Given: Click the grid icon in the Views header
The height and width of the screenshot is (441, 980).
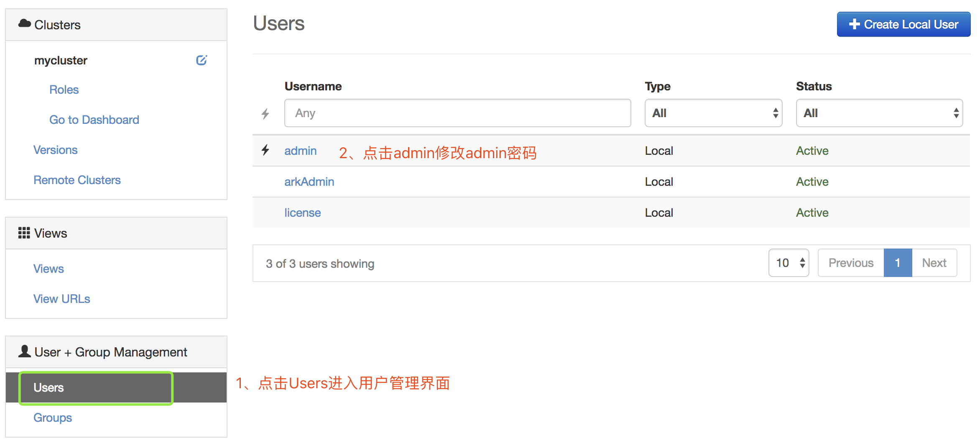Looking at the screenshot, I should [24, 233].
